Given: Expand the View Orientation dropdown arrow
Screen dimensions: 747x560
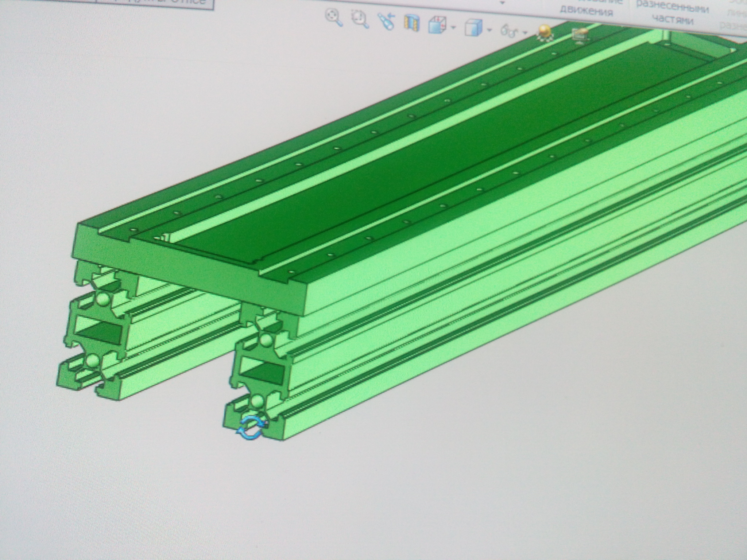Looking at the screenshot, I should 453,28.
